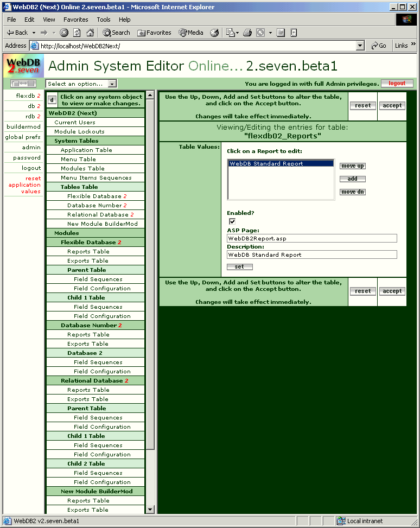Screen dimensions: 420x528
Task: Open the Search pane in the toolbar
Action: [x=117, y=33]
